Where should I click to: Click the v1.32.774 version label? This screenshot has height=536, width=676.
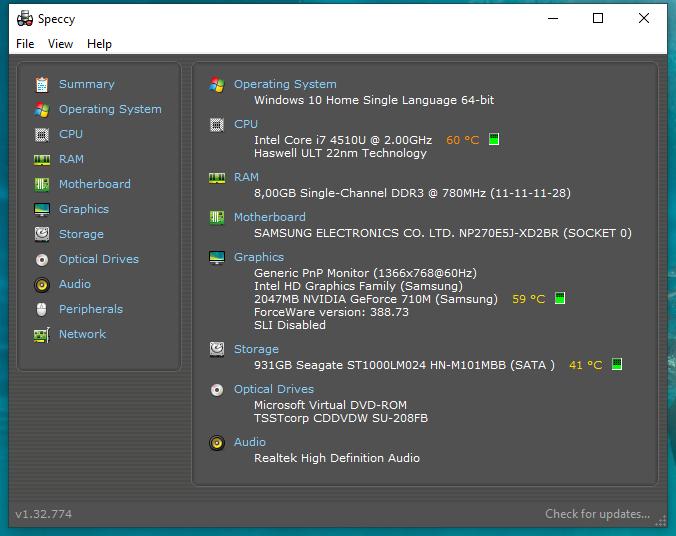[x=44, y=514]
